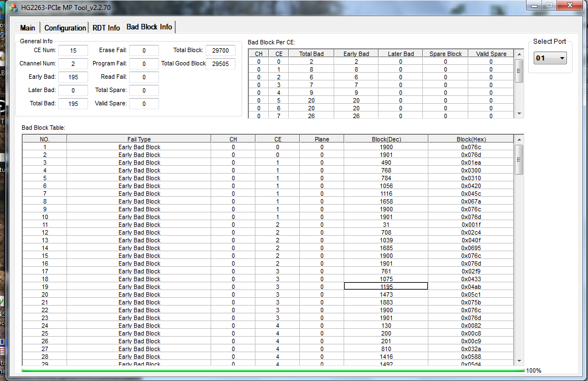Click hex value 0x0588
Viewport: 588px width, 381px height.
pyautogui.click(x=471, y=357)
